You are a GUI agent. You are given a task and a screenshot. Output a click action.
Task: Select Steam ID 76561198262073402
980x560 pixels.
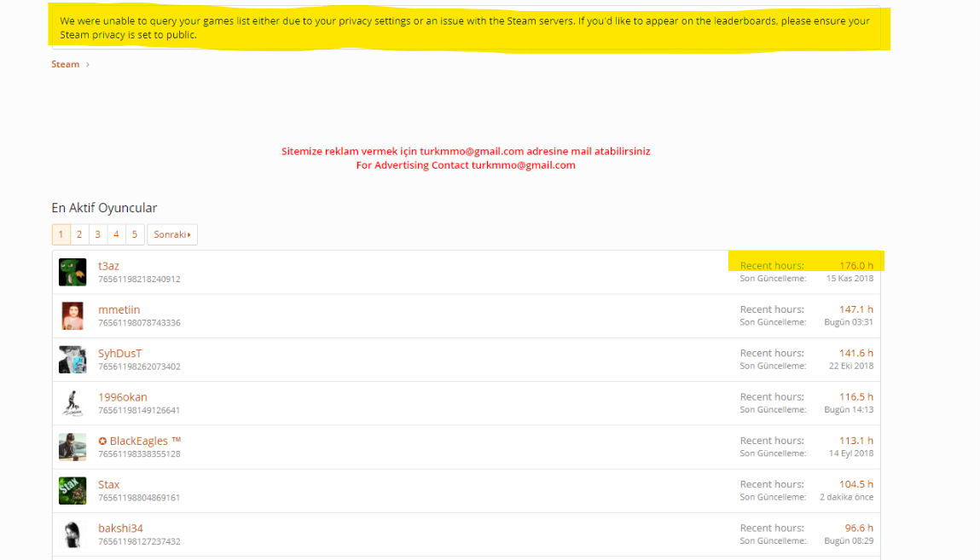click(139, 367)
